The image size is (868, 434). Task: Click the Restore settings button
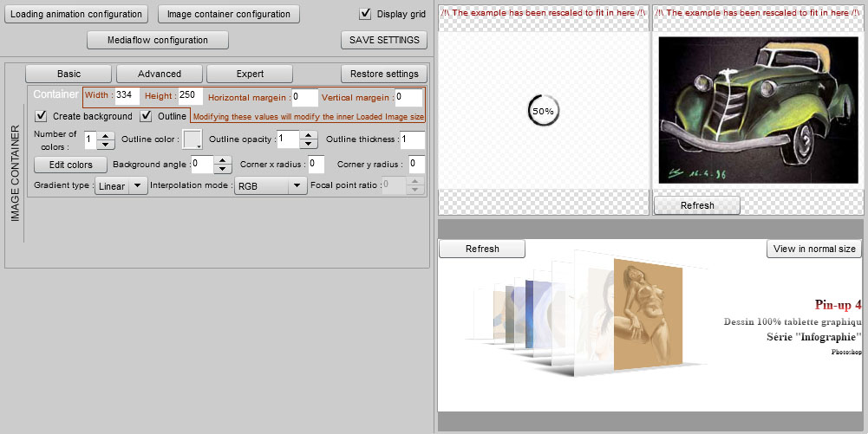[384, 74]
